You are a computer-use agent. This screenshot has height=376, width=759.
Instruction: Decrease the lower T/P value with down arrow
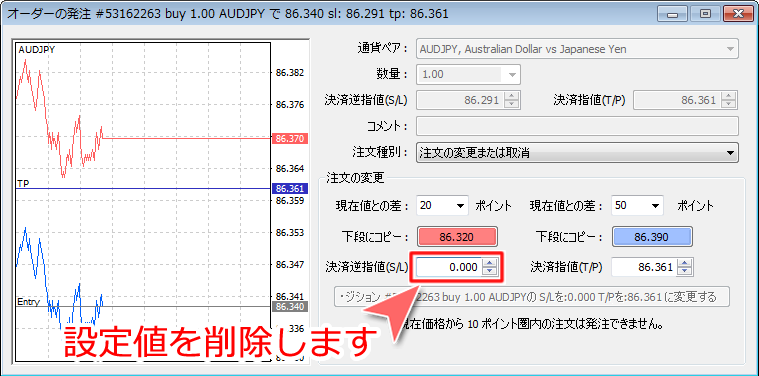tap(685, 271)
